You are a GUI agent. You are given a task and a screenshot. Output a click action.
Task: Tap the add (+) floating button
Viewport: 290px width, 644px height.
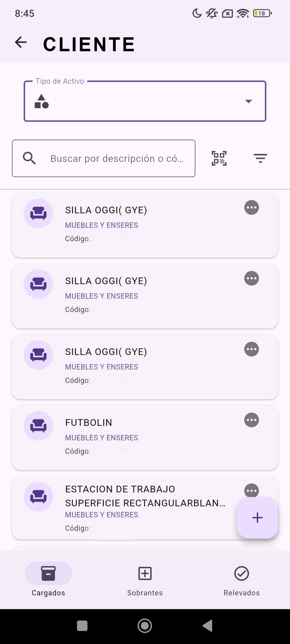(257, 517)
